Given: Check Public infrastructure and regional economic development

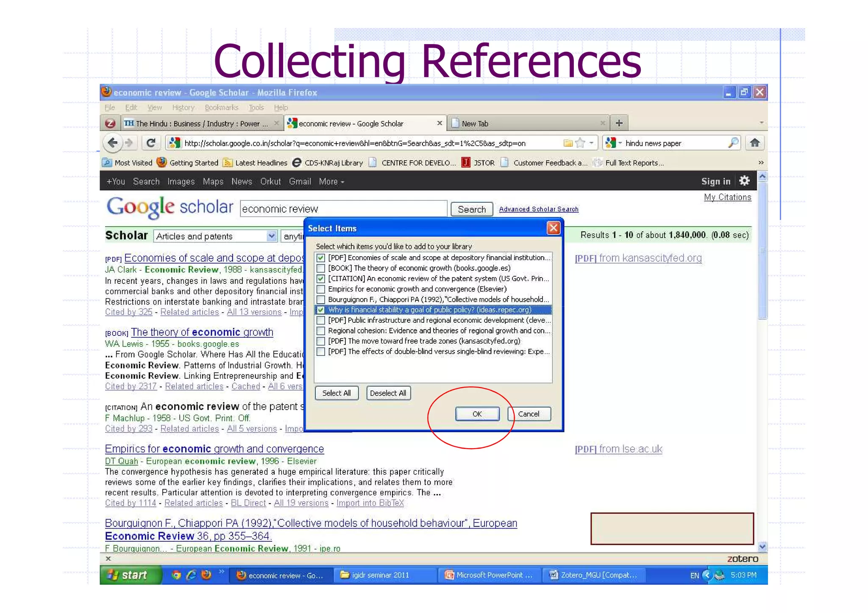Looking at the screenshot, I should click(x=321, y=320).
